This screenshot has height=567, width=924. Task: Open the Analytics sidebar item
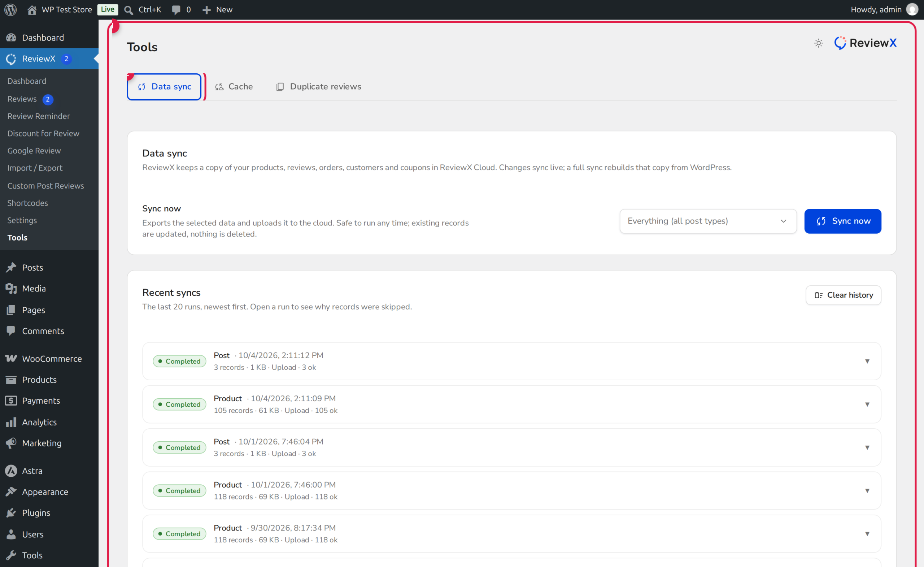point(49,422)
